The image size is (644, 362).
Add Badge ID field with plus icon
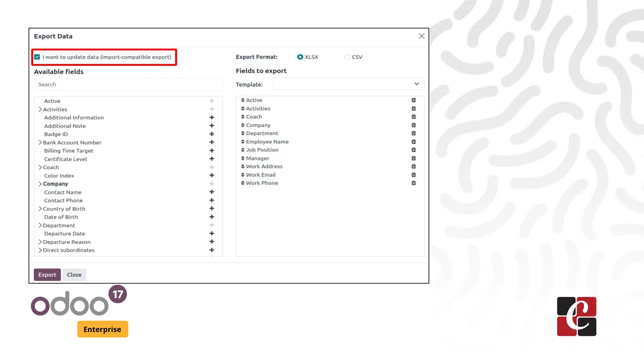(212, 134)
